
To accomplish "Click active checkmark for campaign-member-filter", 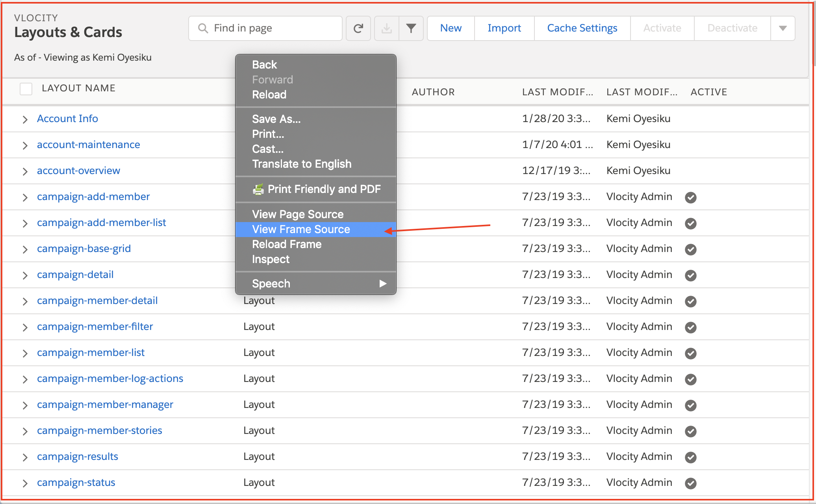I will [691, 327].
